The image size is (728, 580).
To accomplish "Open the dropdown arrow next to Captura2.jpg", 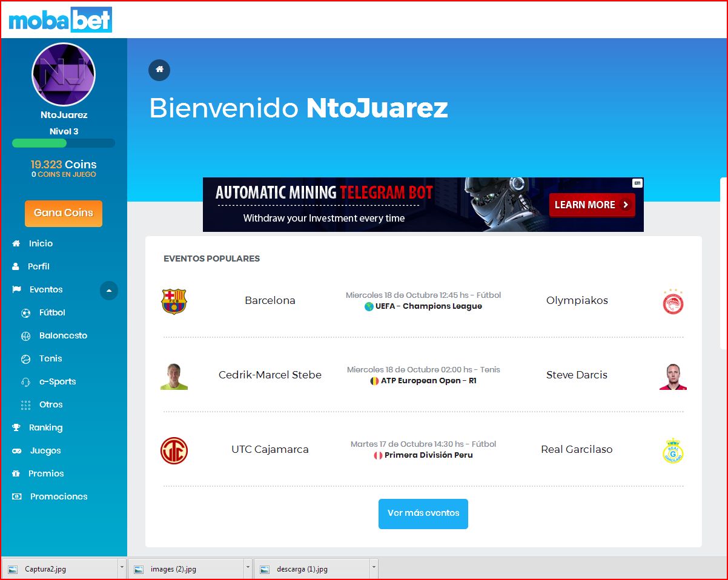I will tap(122, 568).
